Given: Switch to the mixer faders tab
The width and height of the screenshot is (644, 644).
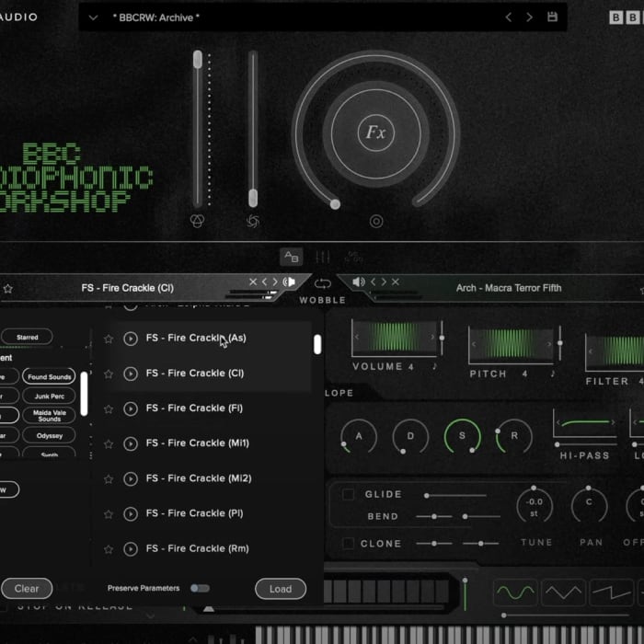Looking at the screenshot, I should tap(322, 257).
